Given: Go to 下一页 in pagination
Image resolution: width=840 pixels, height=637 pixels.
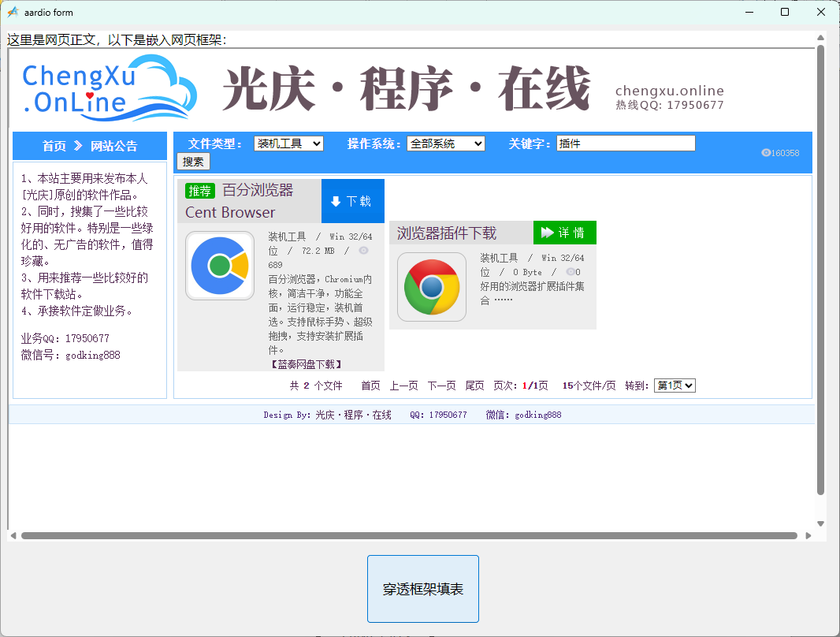Looking at the screenshot, I should coord(441,386).
